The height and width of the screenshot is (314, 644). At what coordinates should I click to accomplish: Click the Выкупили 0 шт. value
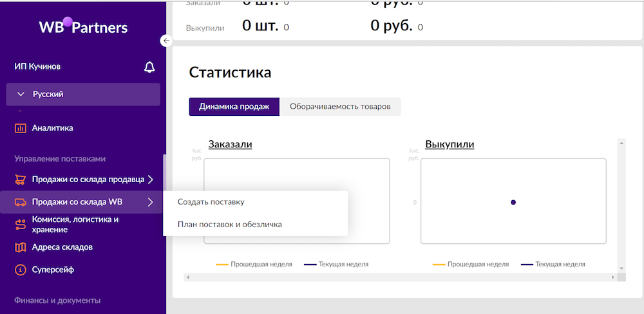pos(260,26)
